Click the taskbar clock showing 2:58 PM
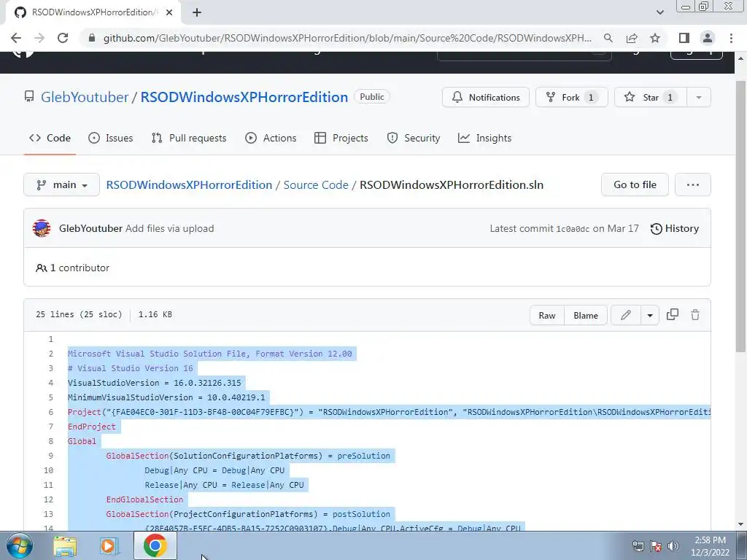This screenshot has width=747, height=560. click(x=710, y=546)
